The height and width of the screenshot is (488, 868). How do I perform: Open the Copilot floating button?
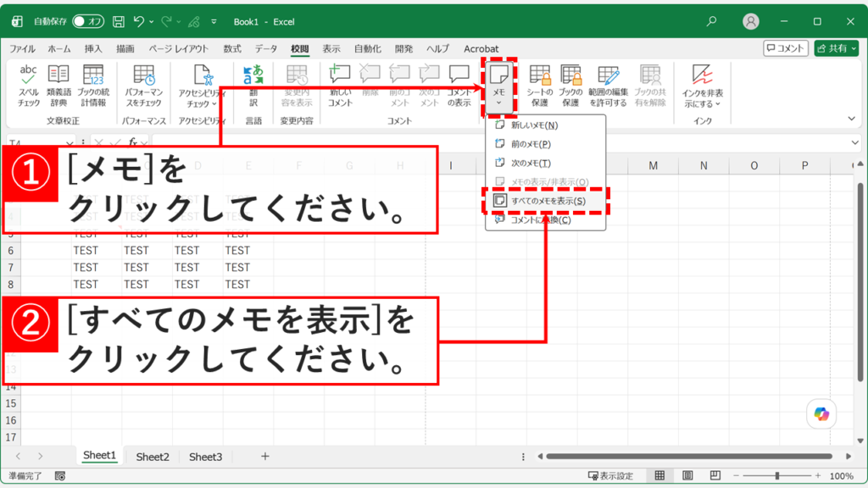[821, 413]
